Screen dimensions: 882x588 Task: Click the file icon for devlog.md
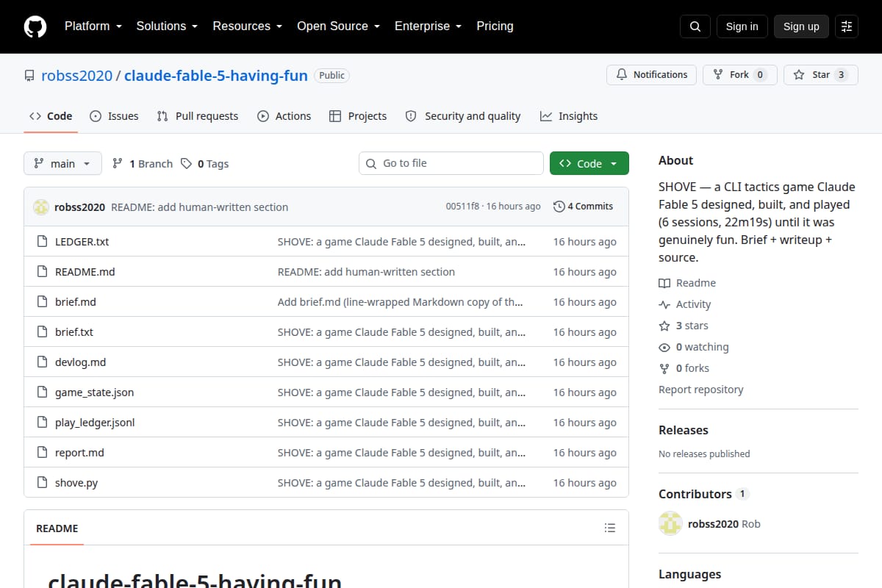coord(42,362)
